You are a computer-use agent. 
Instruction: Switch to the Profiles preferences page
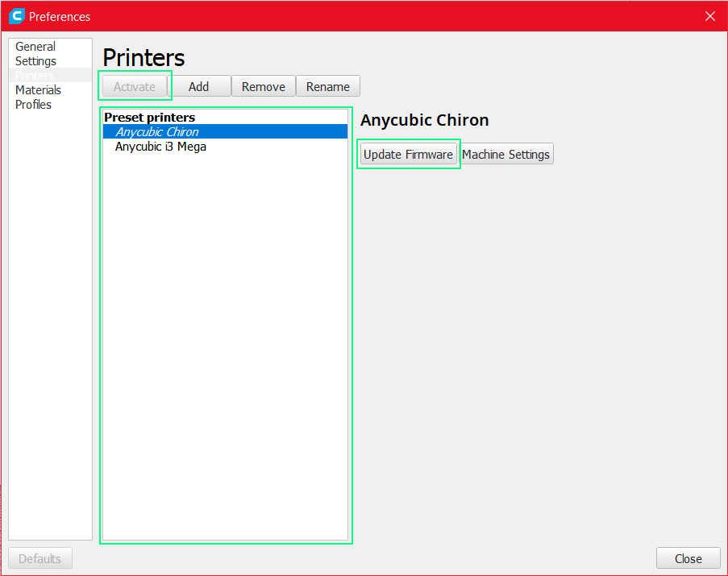(x=50, y=105)
